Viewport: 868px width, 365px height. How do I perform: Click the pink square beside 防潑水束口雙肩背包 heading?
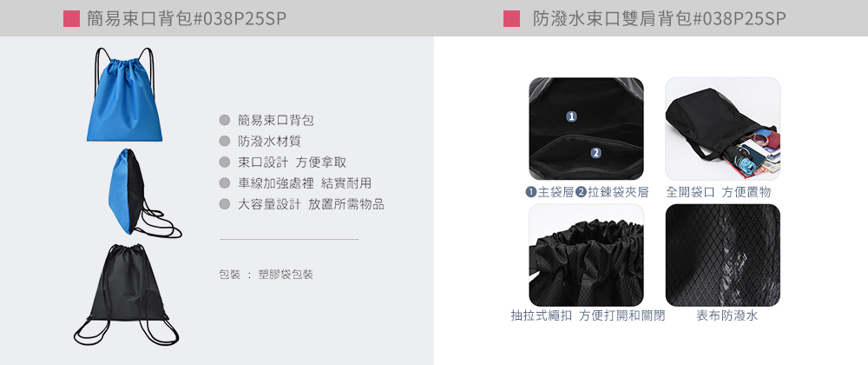pos(511,18)
